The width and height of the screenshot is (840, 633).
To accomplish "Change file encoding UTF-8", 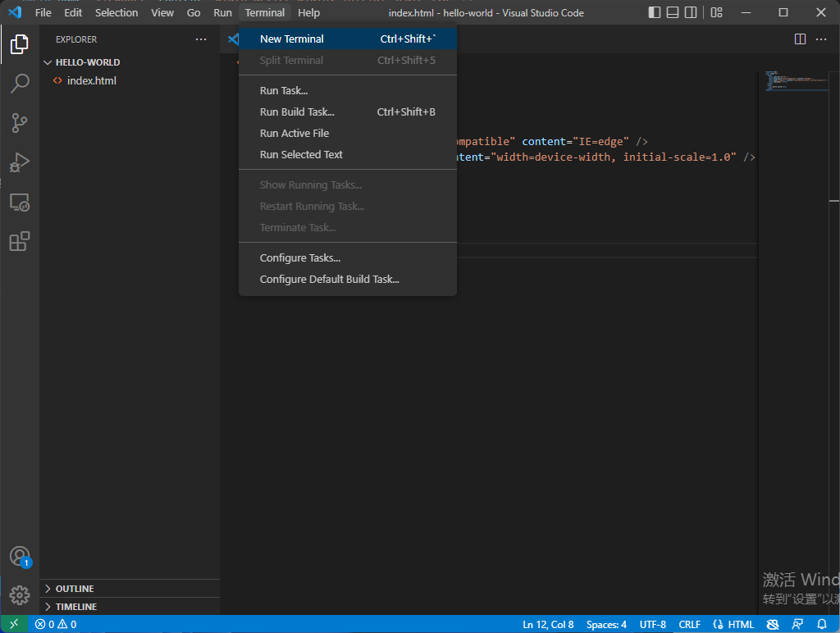I will click(x=652, y=625).
